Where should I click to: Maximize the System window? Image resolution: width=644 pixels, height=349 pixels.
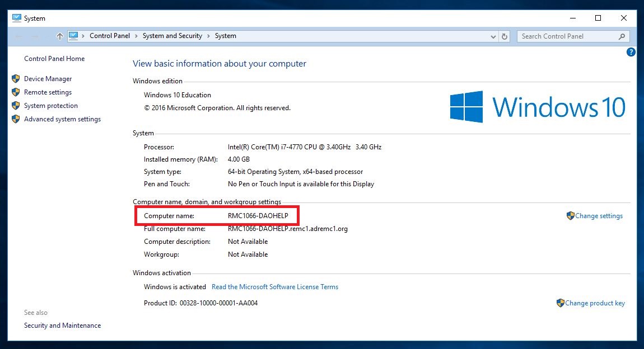598,18
